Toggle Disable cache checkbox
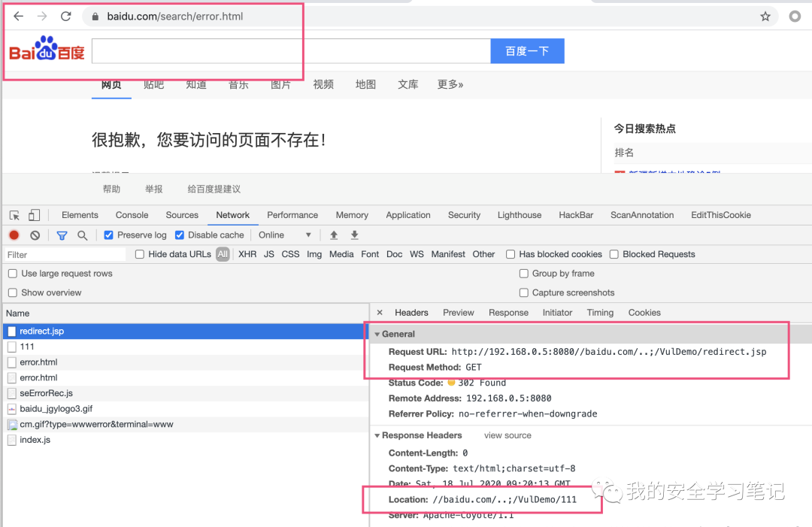Image resolution: width=812 pixels, height=527 pixels. (179, 235)
